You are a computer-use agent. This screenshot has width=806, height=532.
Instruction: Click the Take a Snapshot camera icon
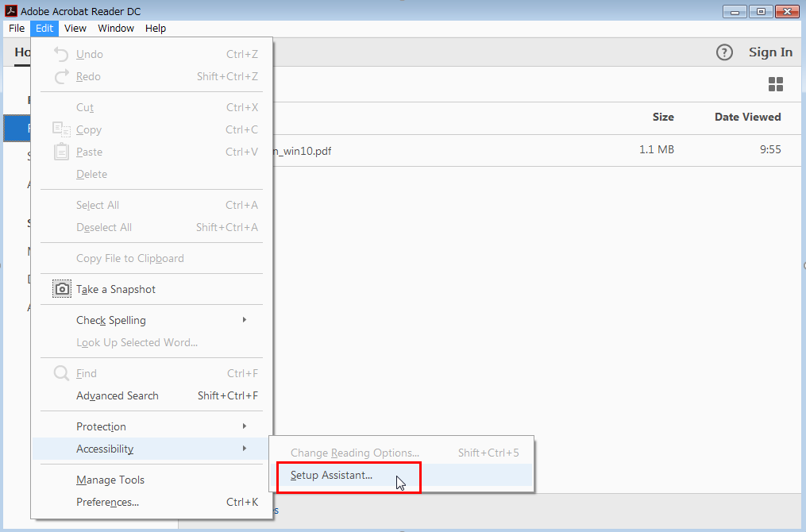click(62, 289)
